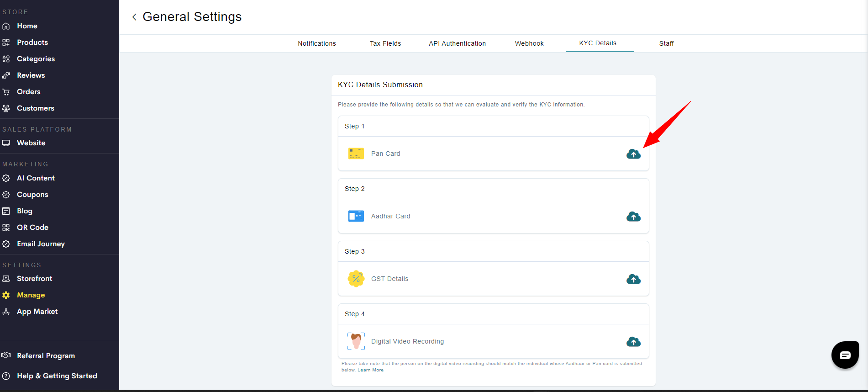Upload Digital Video Recording via cloud icon
Screen dimensions: 868x392
(x=633, y=342)
